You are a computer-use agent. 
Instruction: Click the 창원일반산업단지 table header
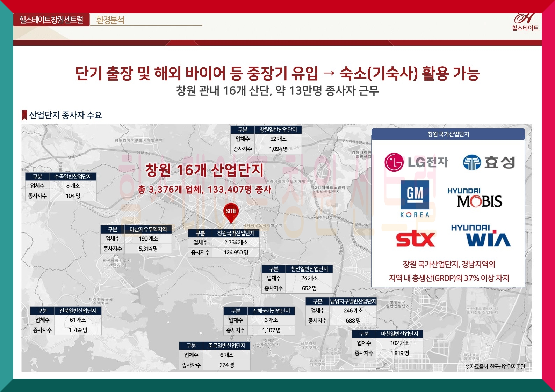(x=278, y=130)
